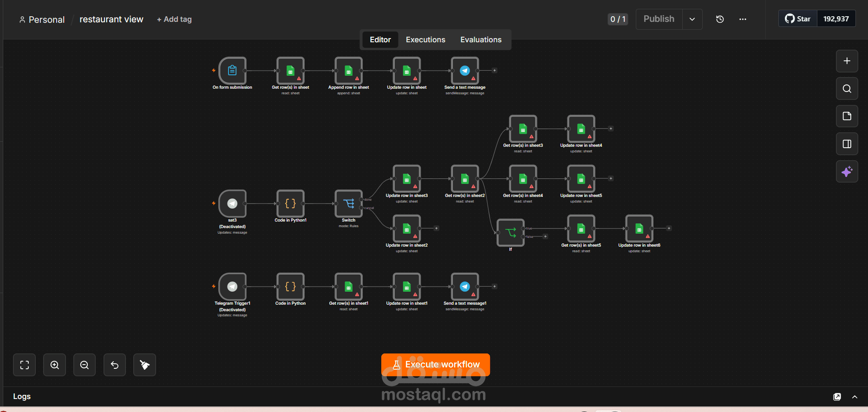This screenshot has height=412, width=868.
Task: Select the Get row(s) in sheet4 node
Action: (x=523, y=179)
